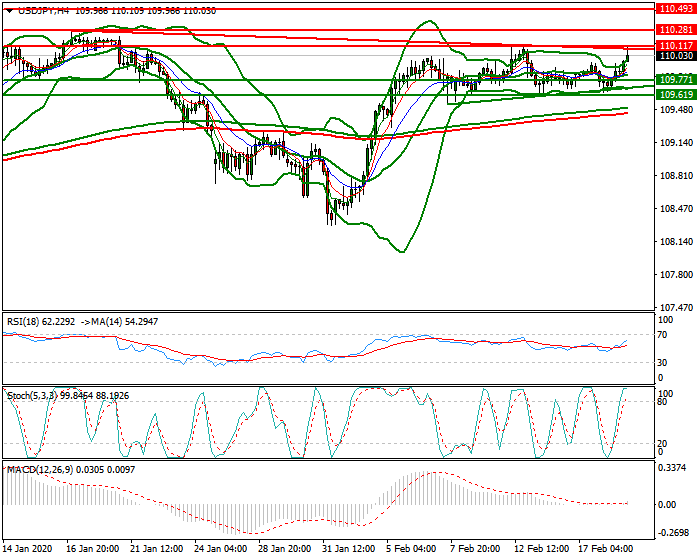The image size is (700, 560).
Task: Click the -0.2698 value on MACD scale
Action: tap(673, 534)
